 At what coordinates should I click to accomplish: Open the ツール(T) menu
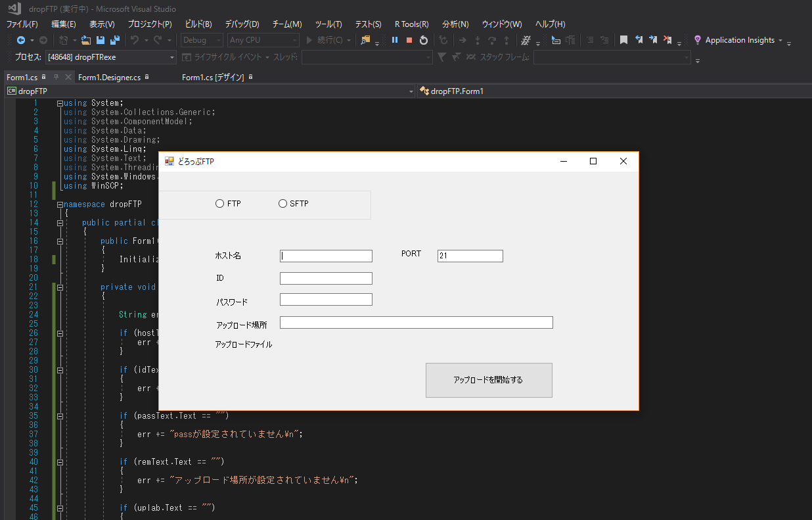pos(328,24)
